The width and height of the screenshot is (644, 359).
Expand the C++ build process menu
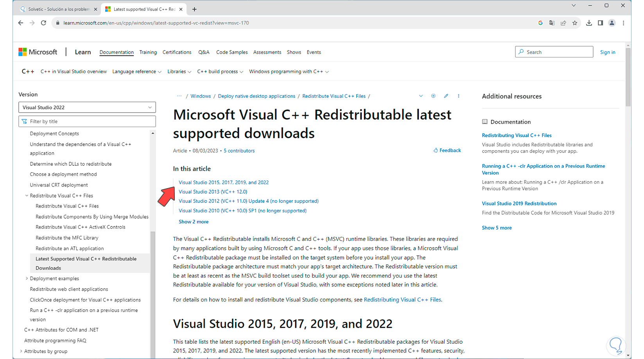(220, 72)
